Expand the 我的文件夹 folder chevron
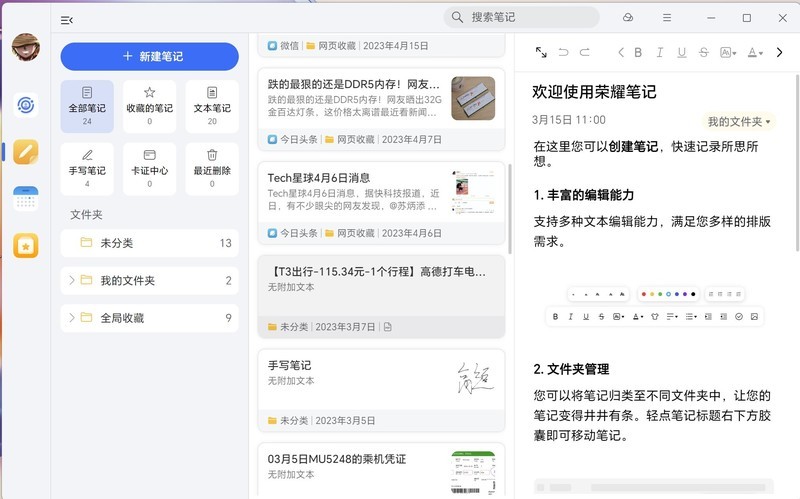The width and height of the screenshot is (800, 499). coord(71,280)
